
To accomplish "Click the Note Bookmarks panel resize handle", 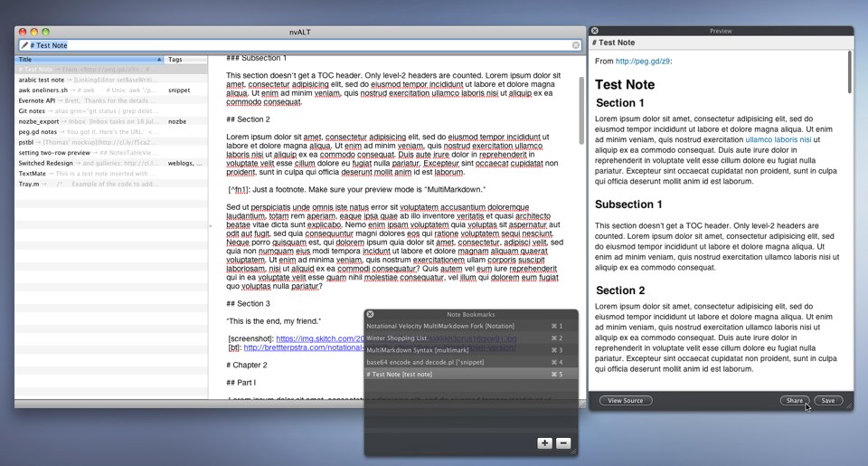I will [x=572, y=450].
